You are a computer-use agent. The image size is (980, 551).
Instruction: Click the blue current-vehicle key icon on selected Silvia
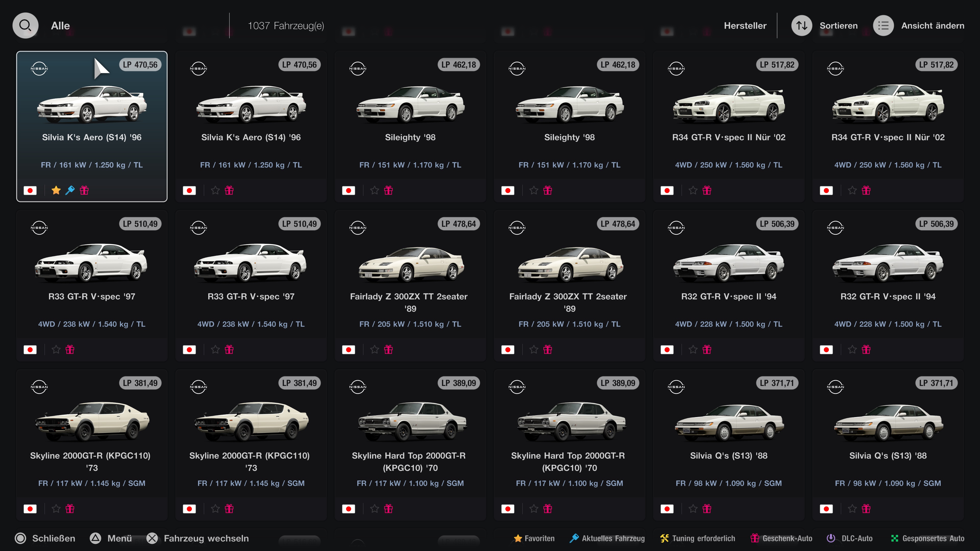[70, 190]
